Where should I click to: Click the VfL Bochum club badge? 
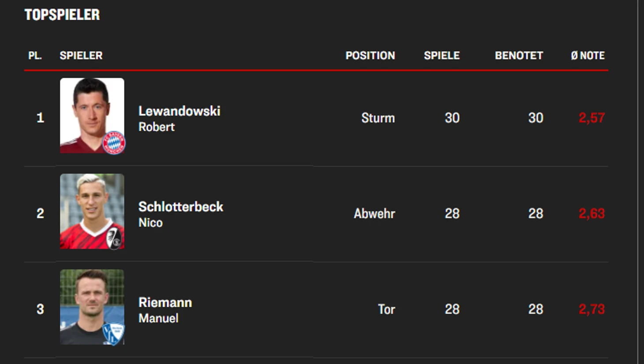click(114, 334)
